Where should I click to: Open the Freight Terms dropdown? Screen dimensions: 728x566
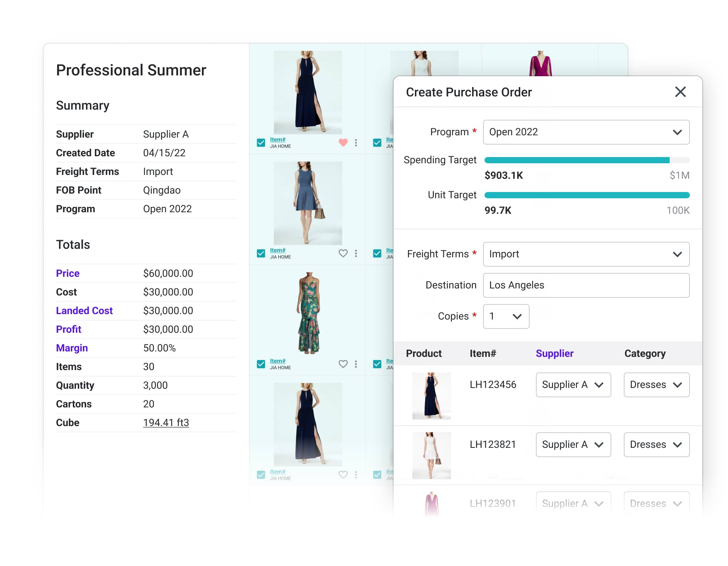point(586,254)
